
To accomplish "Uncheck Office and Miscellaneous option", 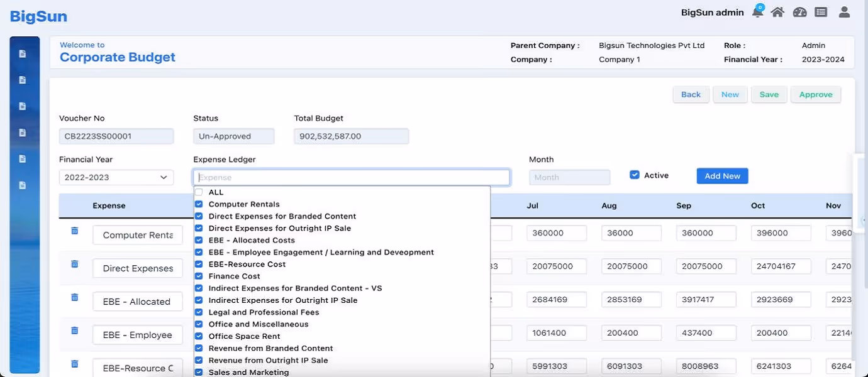I will coord(199,324).
